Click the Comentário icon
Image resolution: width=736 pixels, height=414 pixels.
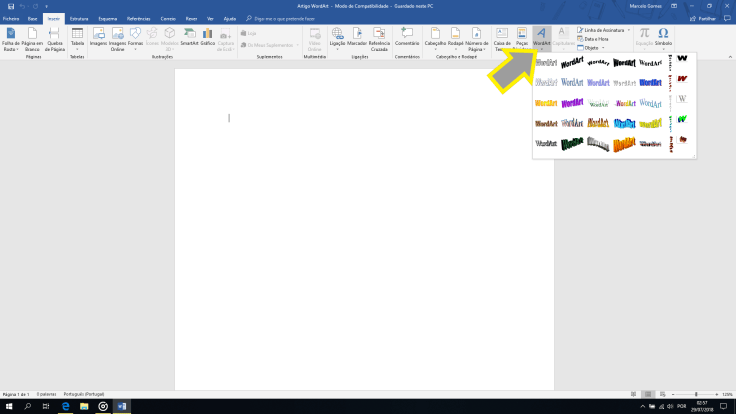pos(407,38)
